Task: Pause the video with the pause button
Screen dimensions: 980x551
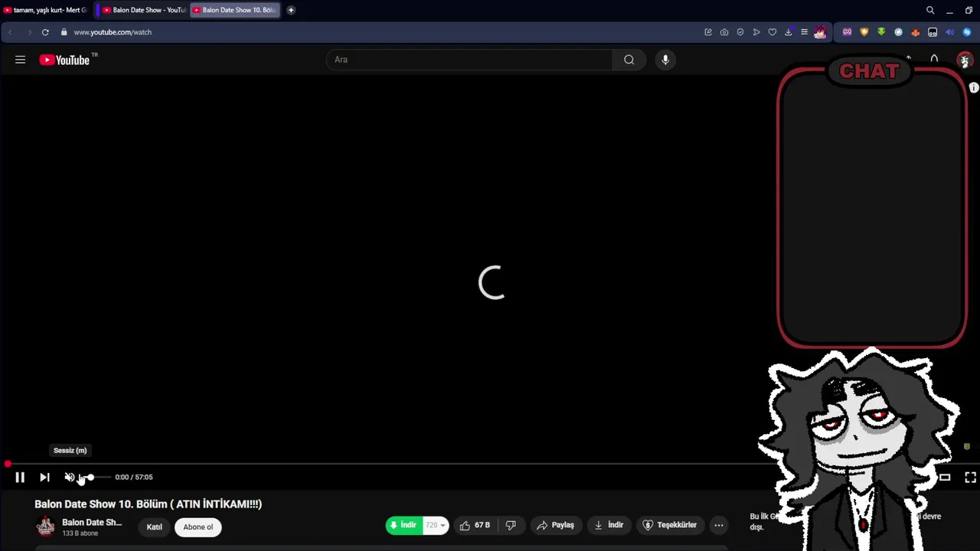Action: (20, 477)
